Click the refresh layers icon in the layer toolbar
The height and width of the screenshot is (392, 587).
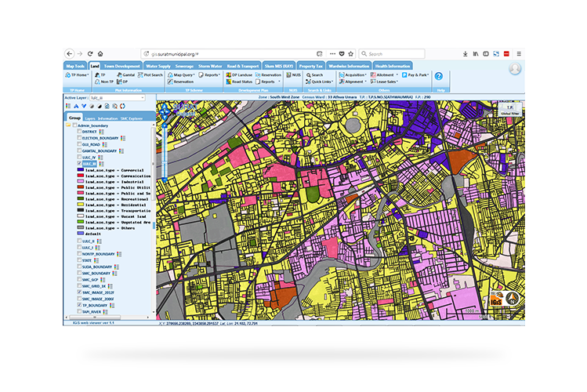pyautogui.click(x=122, y=107)
